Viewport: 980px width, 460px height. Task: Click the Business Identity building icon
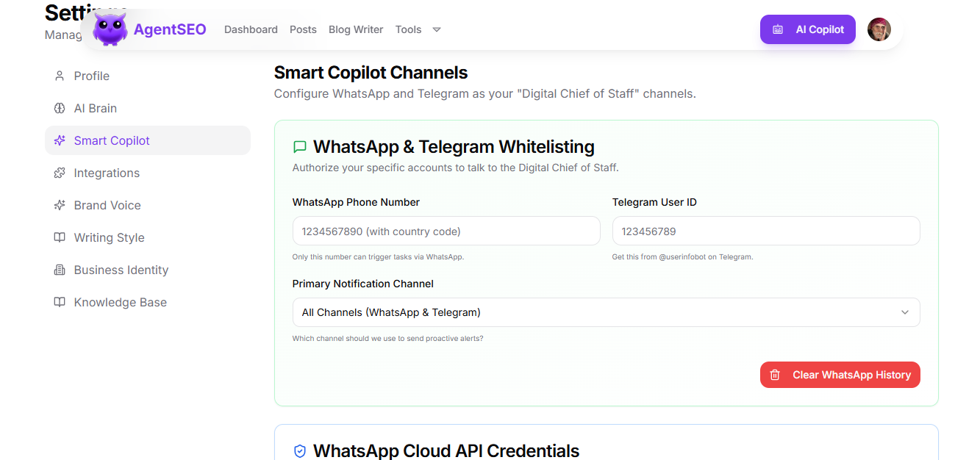[60, 270]
